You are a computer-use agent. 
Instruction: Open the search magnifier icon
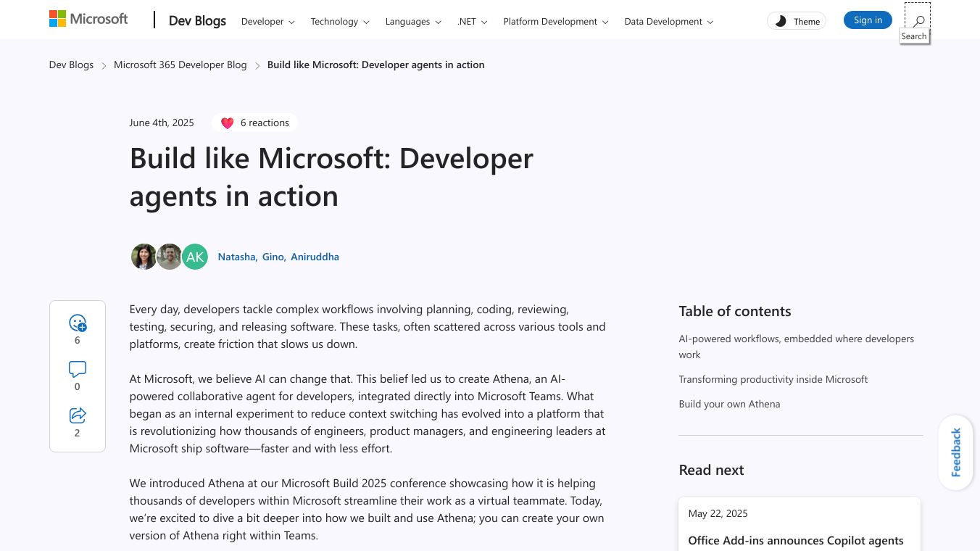pos(918,21)
